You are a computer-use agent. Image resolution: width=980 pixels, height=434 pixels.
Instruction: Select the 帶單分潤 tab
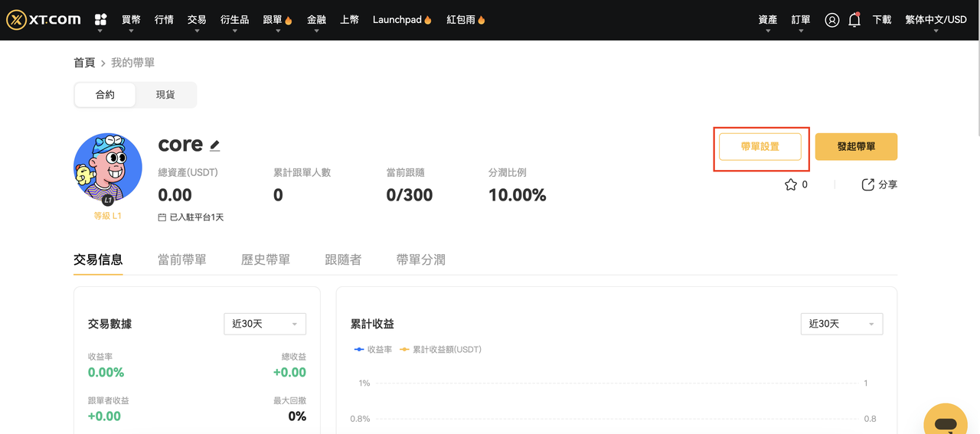421,259
